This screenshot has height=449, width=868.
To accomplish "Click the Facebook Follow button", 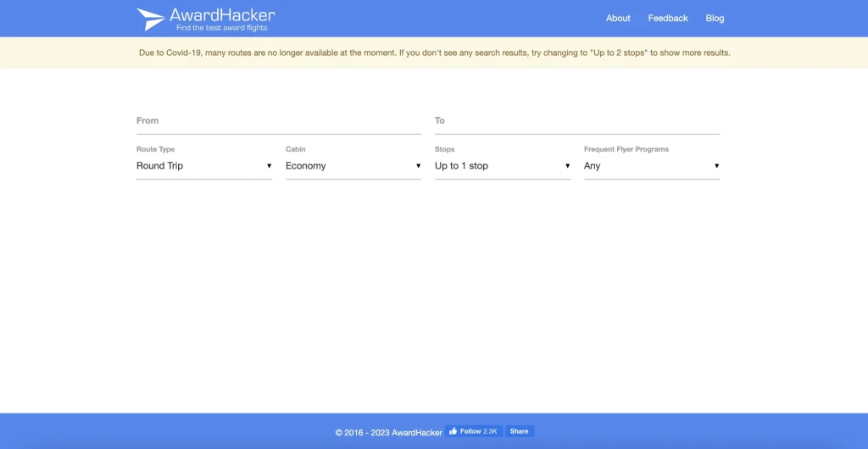I will 473,431.
